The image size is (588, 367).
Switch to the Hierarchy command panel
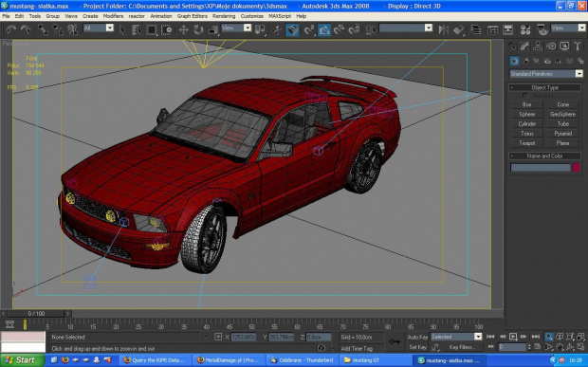pos(538,46)
